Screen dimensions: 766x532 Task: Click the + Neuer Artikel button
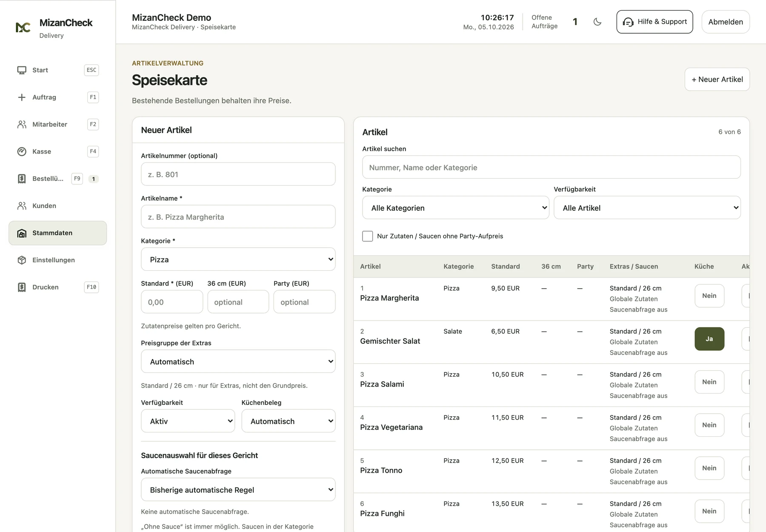717,80
